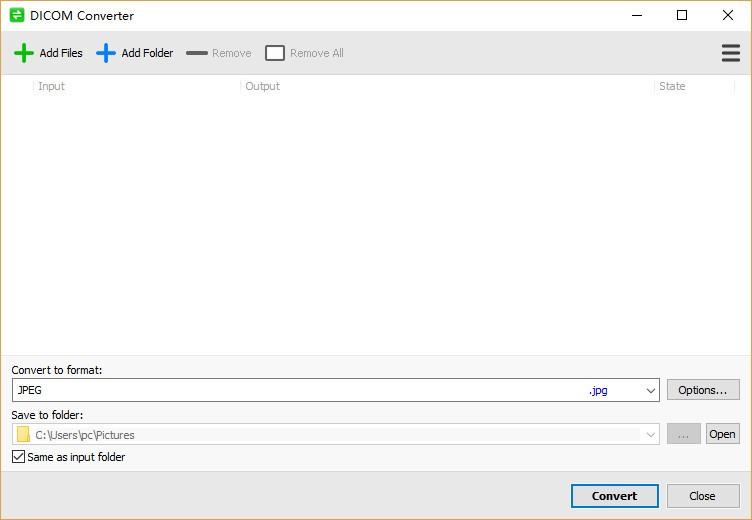Minimize the DICOM Converter window

tap(637, 15)
